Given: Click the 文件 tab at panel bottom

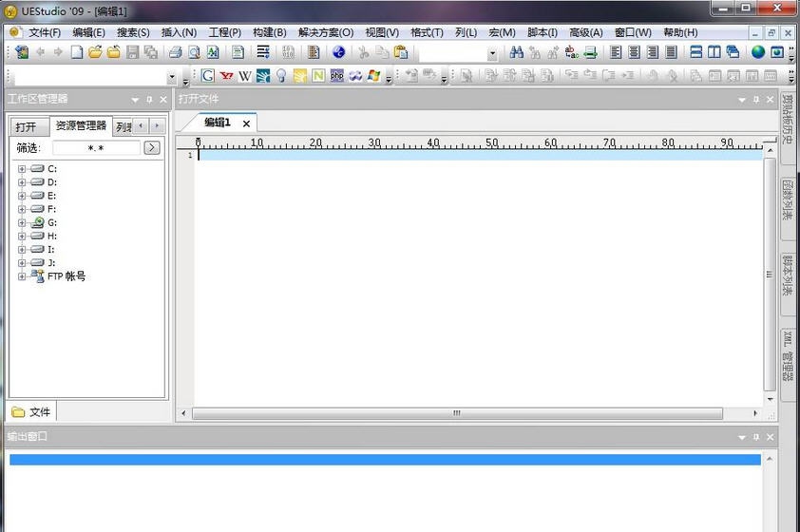Looking at the screenshot, I should pyautogui.click(x=31, y=412).
